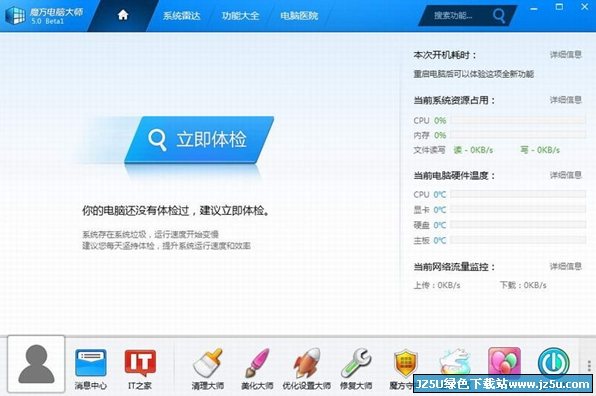This screenshot has height=396, width=596.
Task: Start the 立即体检 scan button
Action: pos(199,139)
